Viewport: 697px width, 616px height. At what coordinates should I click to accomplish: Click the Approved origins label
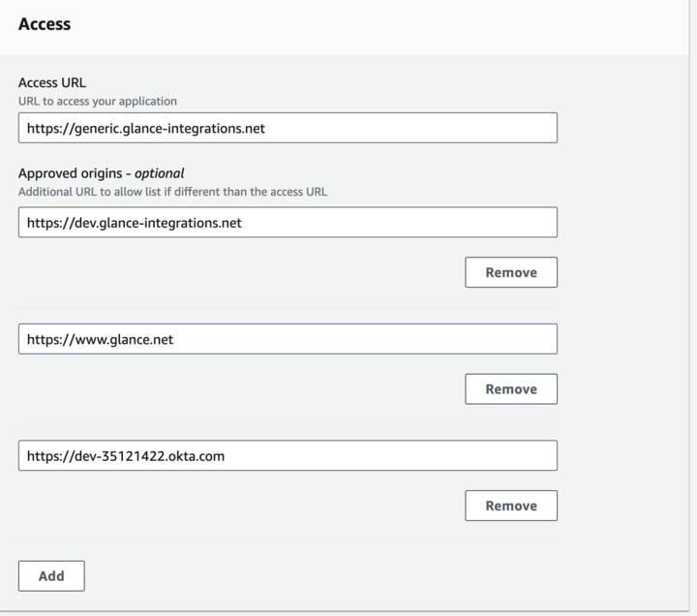72,173
